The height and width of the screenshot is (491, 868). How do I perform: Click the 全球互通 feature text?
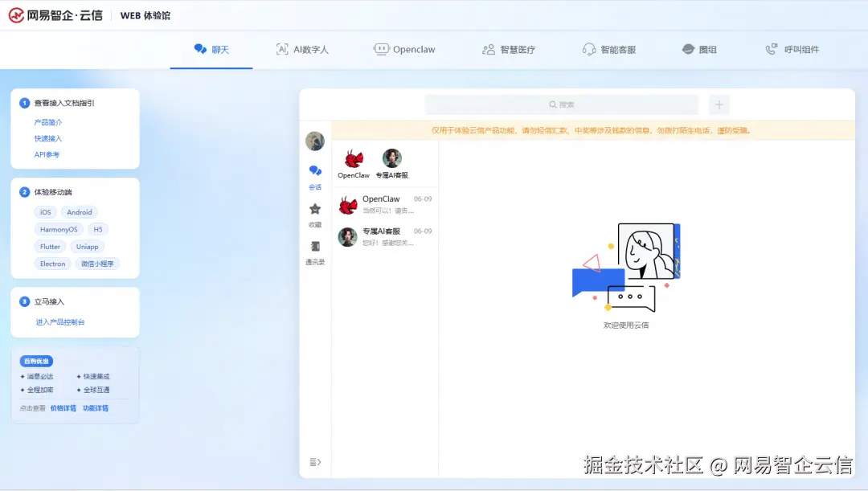[96, 390]
